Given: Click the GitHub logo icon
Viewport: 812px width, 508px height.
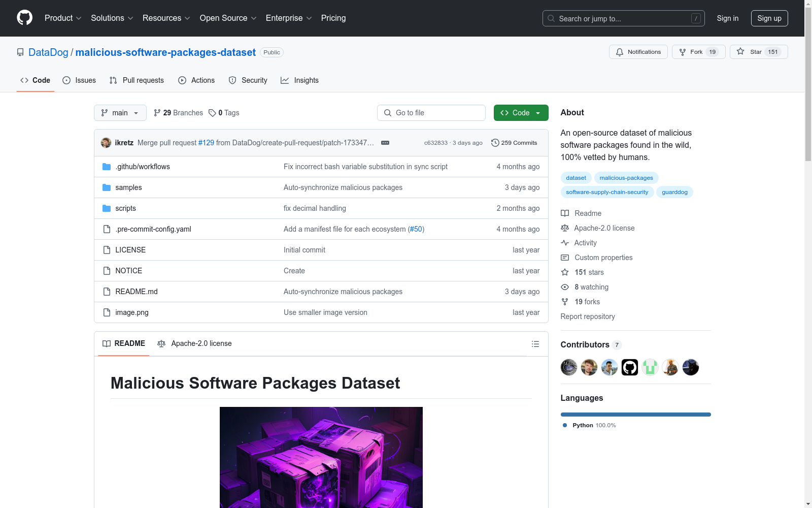Looking at the screenshot, I should point(24,18).
